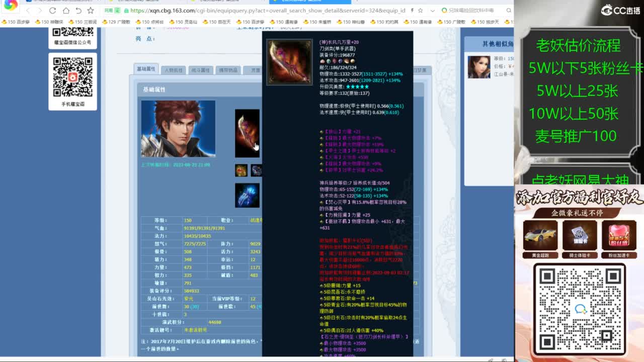Click the undo-close-tab arrow icon in toolbar
The height and width of the screenshot is (362, 644).
[x=78, y=11]
